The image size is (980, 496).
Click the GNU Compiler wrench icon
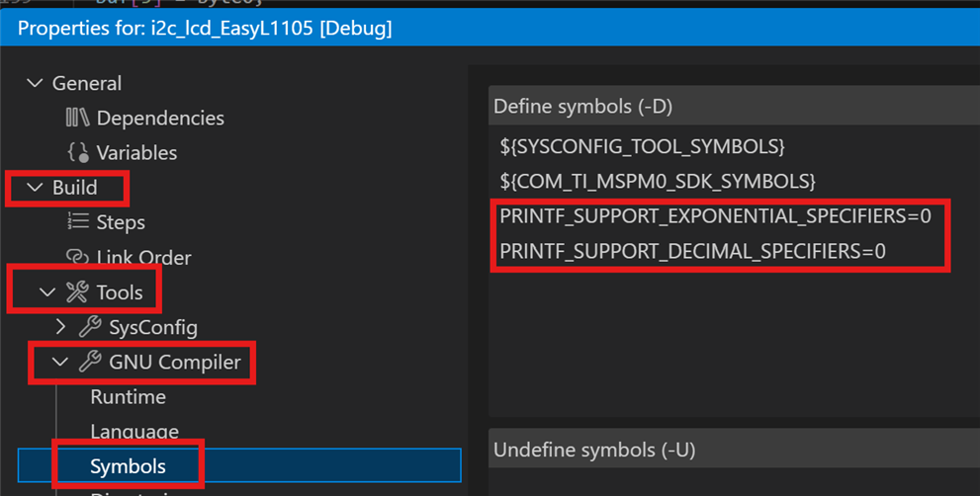(x=90, y=362)
